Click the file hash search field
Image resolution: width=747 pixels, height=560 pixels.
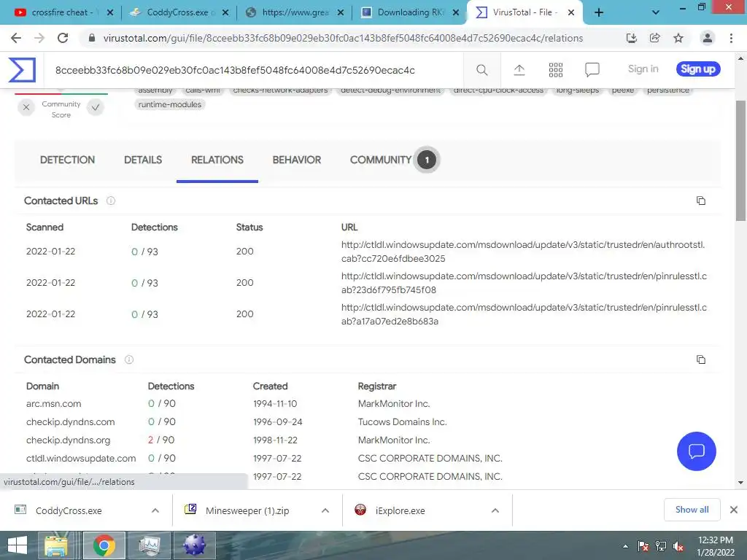coord(255,70)
